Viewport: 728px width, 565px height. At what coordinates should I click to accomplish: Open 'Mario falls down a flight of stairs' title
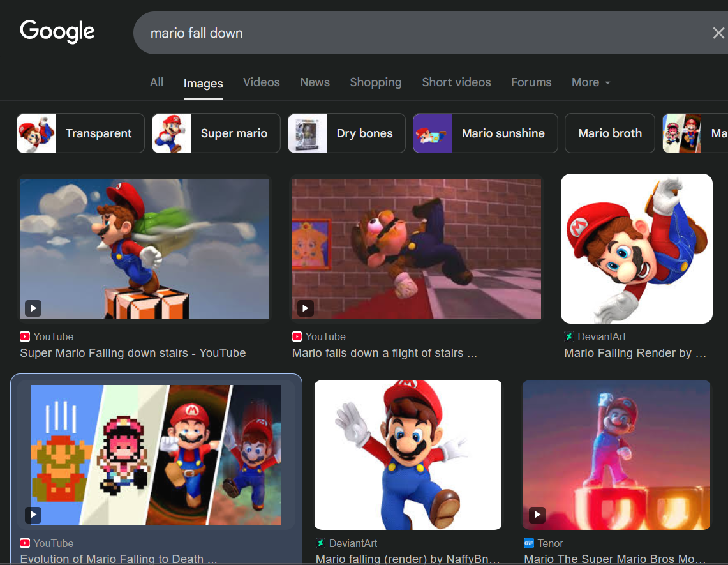(385, 353)
